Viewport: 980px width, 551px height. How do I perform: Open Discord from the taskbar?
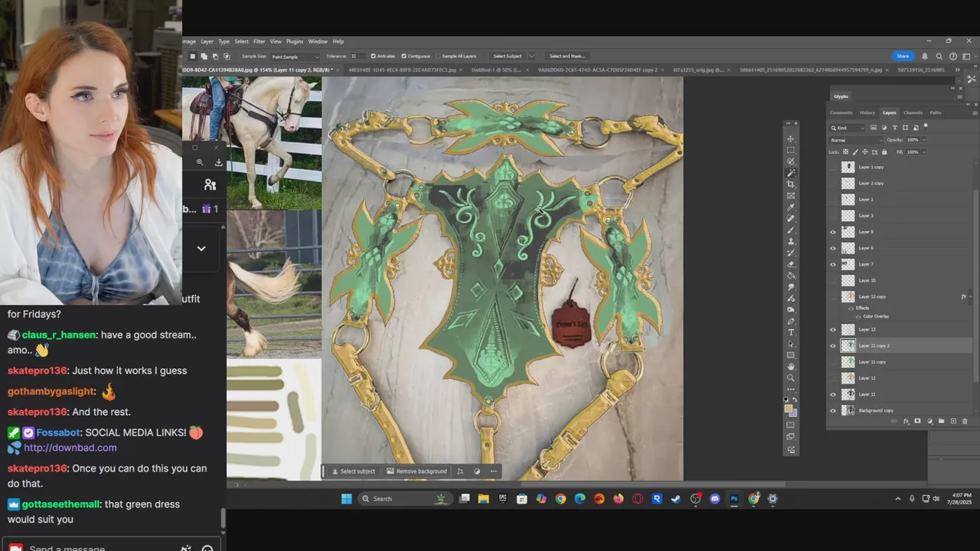pyautogui.click(x=714, y=499)
